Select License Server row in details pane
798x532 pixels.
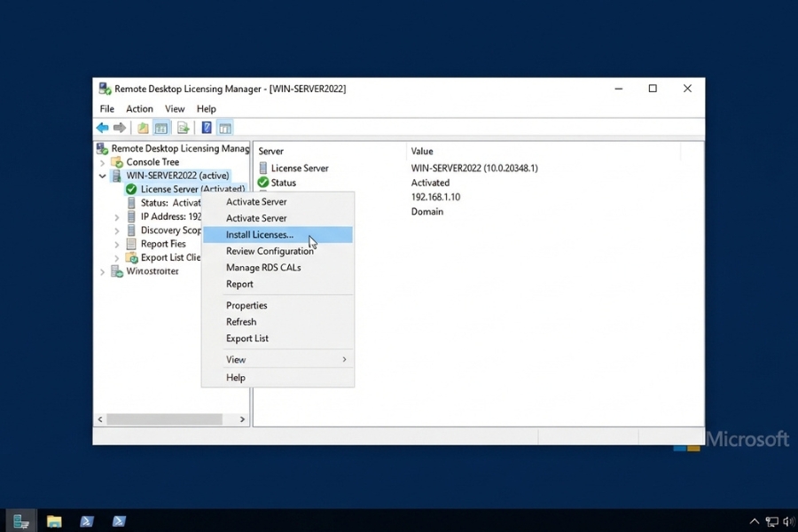point(300,168)
